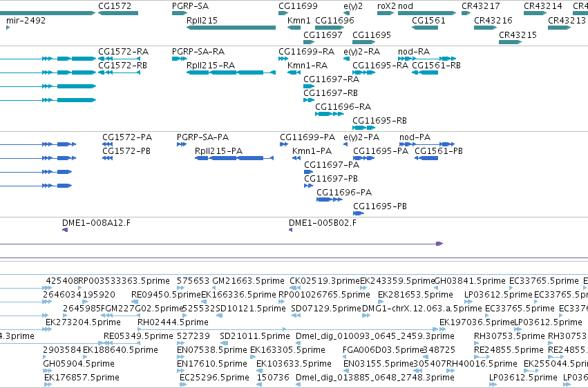Click the CG1561 gene label
The height and width of the screenshot is (388, 588).
428,20
